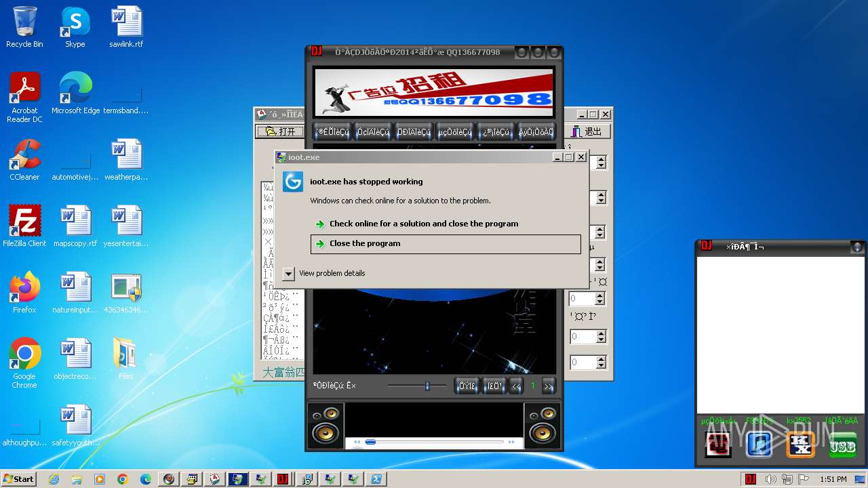The width and height of the screenshot is (868, 488).
Task: Select the 436346346 file icon on desktop
Action: tap(126, 293)
